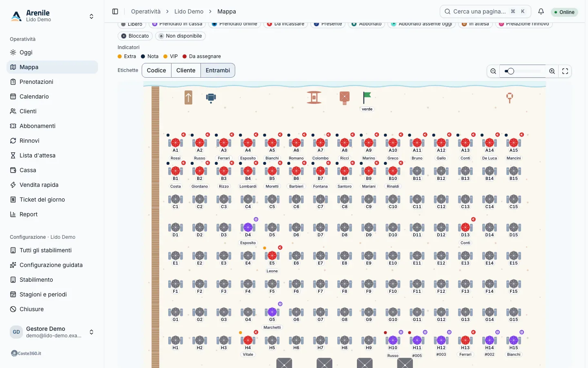This screenshot has height=368, width=588.
Task: Go to Oggi in the sidebar
Action: pyautogui.click(x=52, y=52)
